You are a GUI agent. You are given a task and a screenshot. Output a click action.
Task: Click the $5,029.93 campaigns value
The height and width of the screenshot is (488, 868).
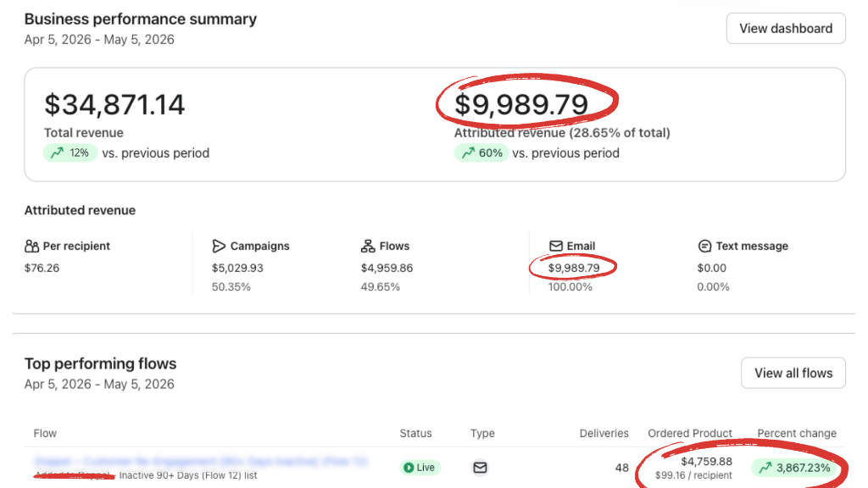237,268
